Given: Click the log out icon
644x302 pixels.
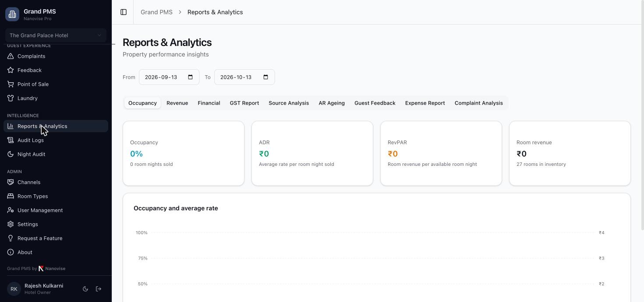Looking at the screenshot, I should pos(99,289).
